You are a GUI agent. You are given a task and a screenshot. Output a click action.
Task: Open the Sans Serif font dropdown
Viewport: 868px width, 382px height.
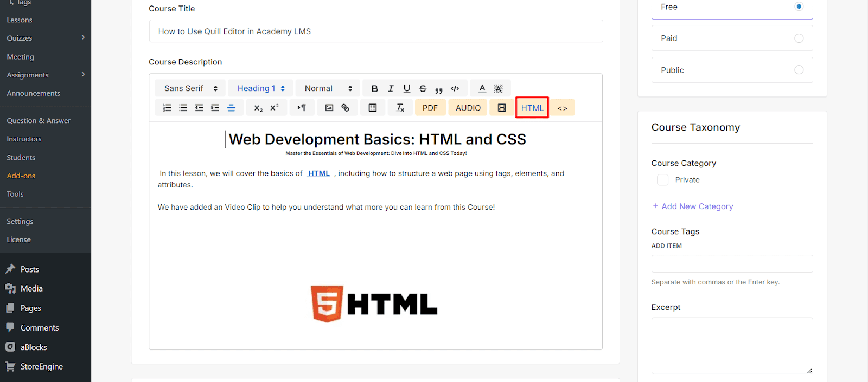pyautogui.click(x=191, y=88)
